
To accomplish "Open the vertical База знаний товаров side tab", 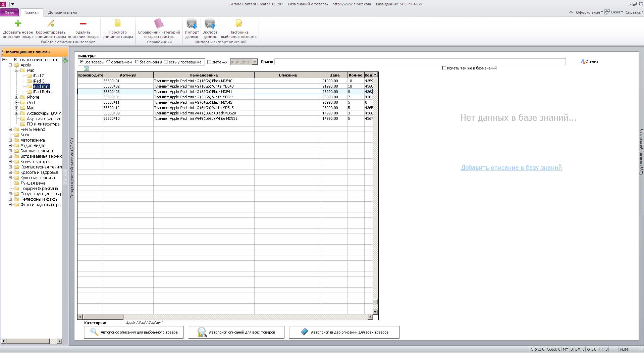I will tap(641, 152).
